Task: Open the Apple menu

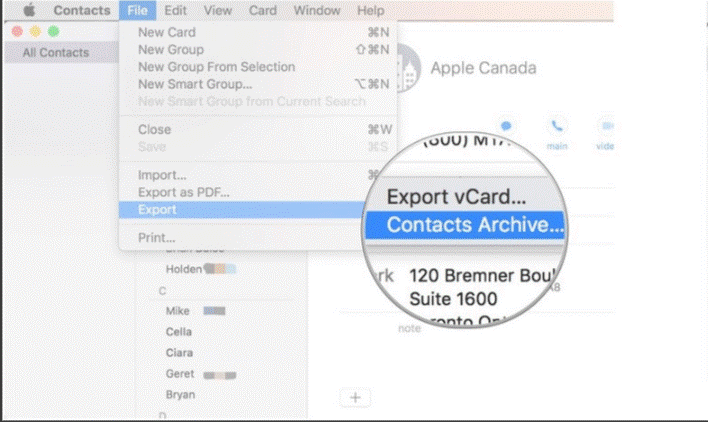Action: (x=29, y=10)
